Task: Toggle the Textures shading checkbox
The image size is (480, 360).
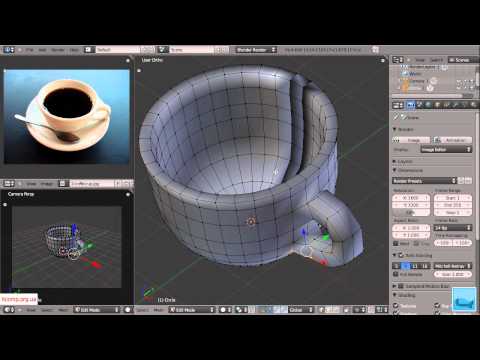Action: [396, 306]
